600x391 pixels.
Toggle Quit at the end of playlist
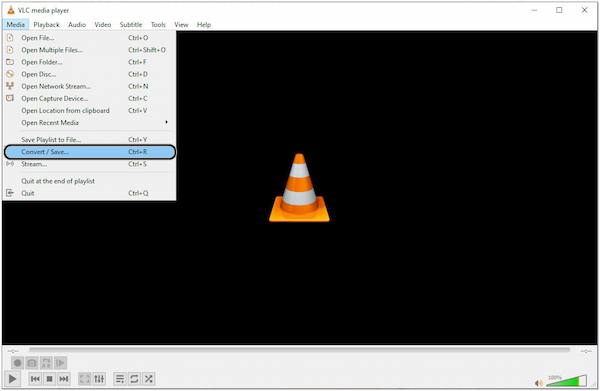(x=90, y=181)
